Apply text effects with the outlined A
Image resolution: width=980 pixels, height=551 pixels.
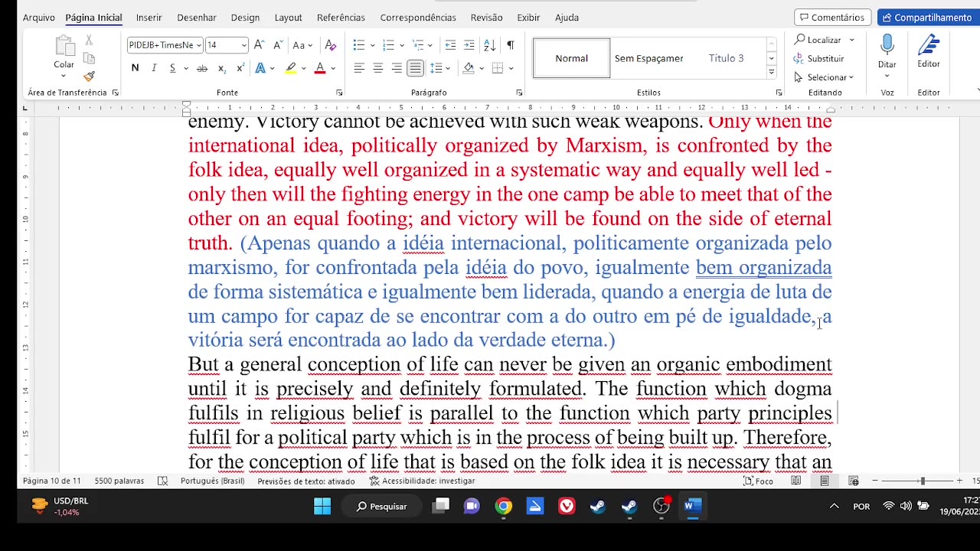click(260, 68)
